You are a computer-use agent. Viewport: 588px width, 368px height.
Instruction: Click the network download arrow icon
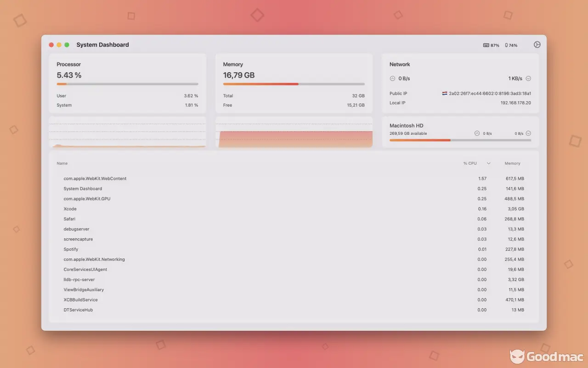click(528, 79)
